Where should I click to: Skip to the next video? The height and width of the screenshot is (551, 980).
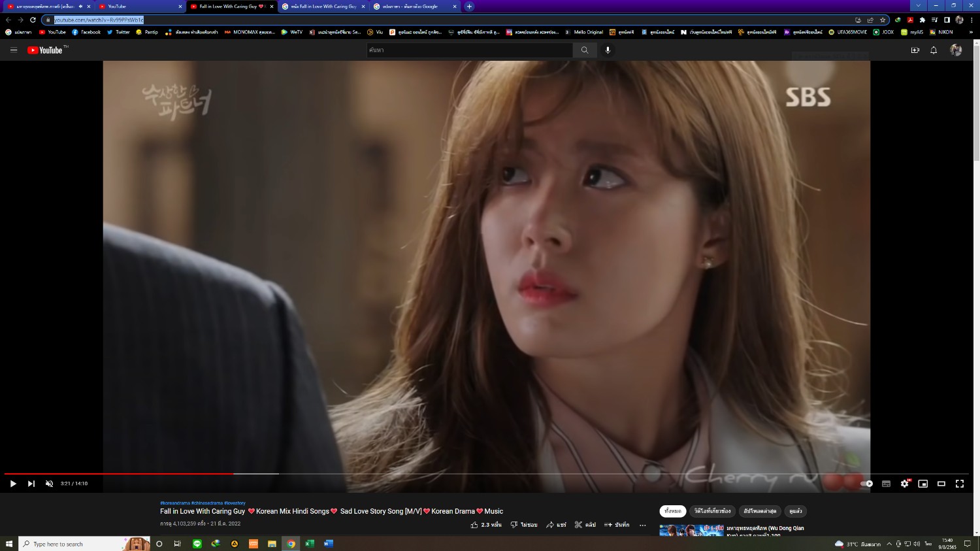(x=31, y=484)
